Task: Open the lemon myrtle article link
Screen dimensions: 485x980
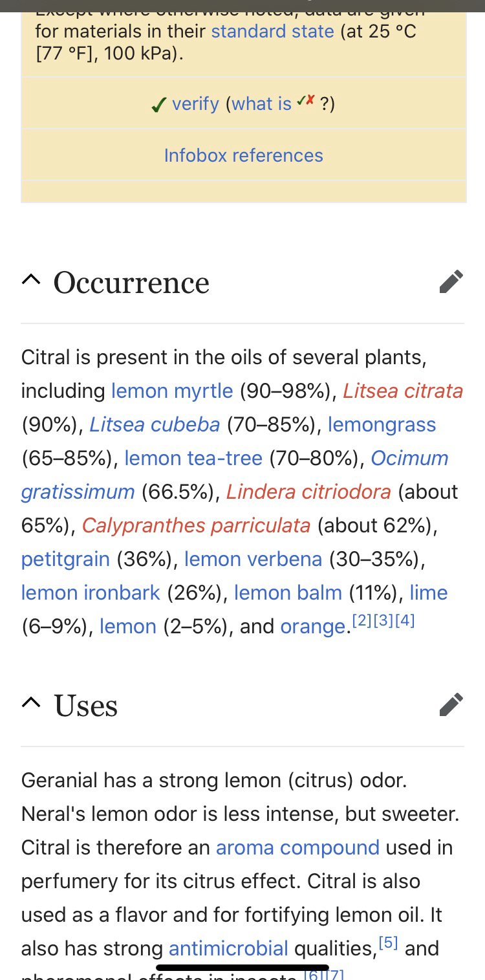Action: click(x=172, y=391)
